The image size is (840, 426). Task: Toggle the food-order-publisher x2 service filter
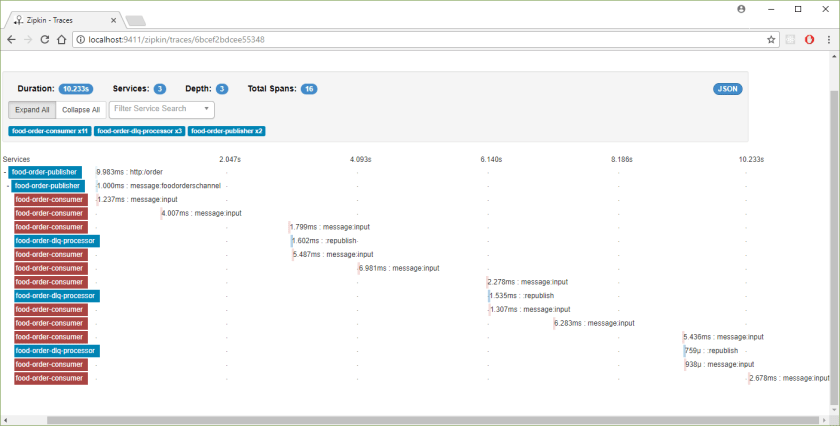tap(226, 131)
